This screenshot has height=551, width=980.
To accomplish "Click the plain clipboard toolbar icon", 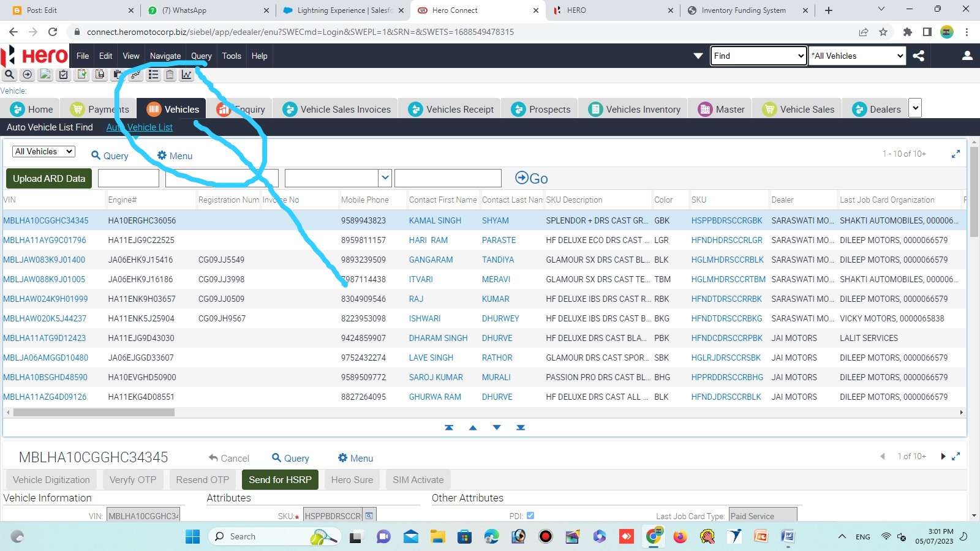I will [170, 75].
